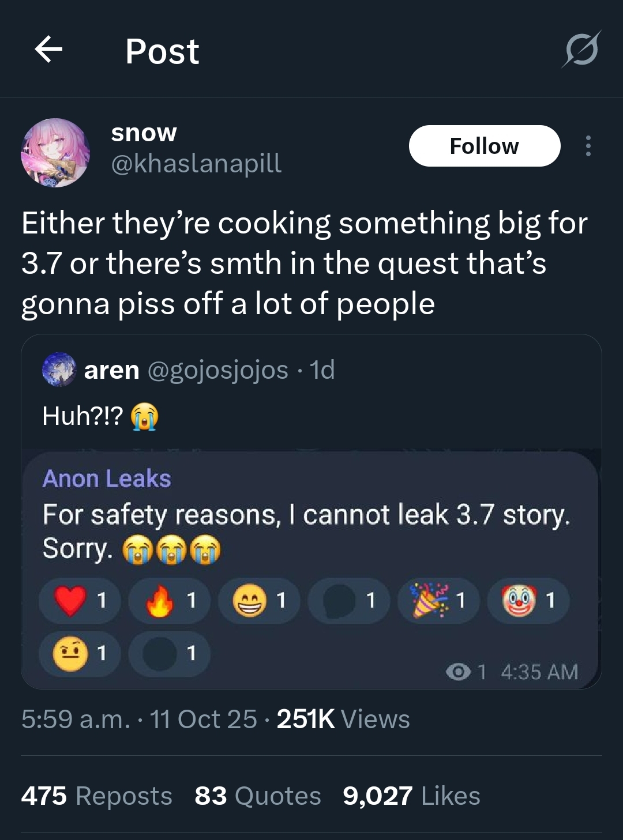Image resolution: width=623 pixels, height=840 pixels.
Task: Open the @khaslanapill handle
Action: [x=196, y=163]
